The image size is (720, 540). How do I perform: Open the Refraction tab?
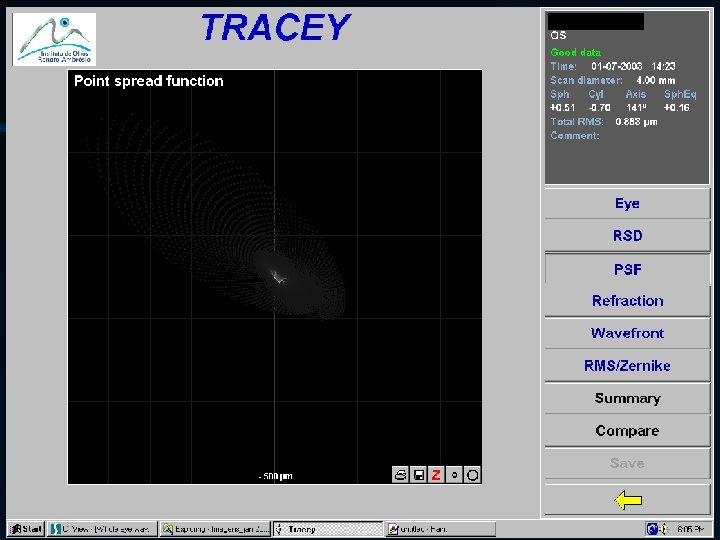[x=627, y=301]
